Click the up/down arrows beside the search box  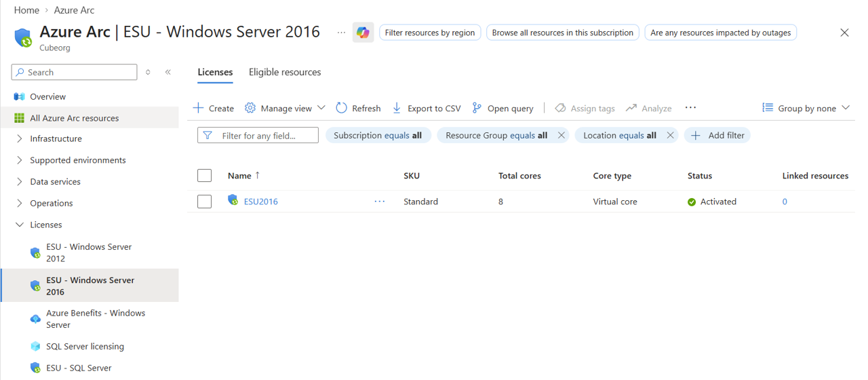(x=148, y=72)
